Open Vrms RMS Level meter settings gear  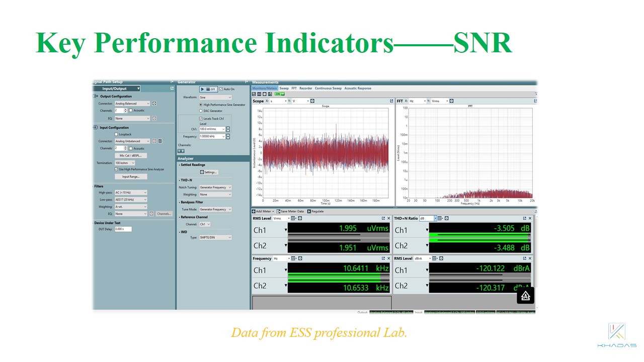point(300,218)
